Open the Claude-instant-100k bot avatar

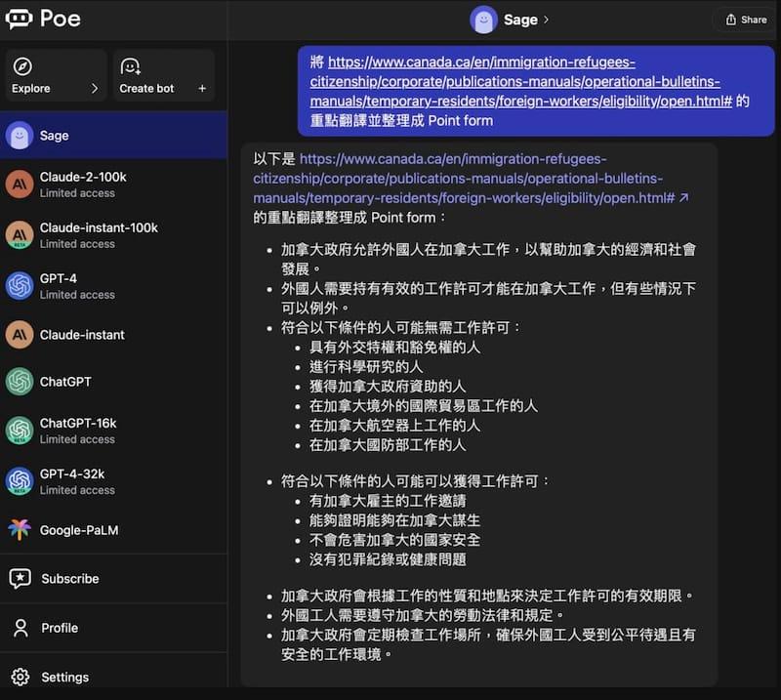pos(20,235)
